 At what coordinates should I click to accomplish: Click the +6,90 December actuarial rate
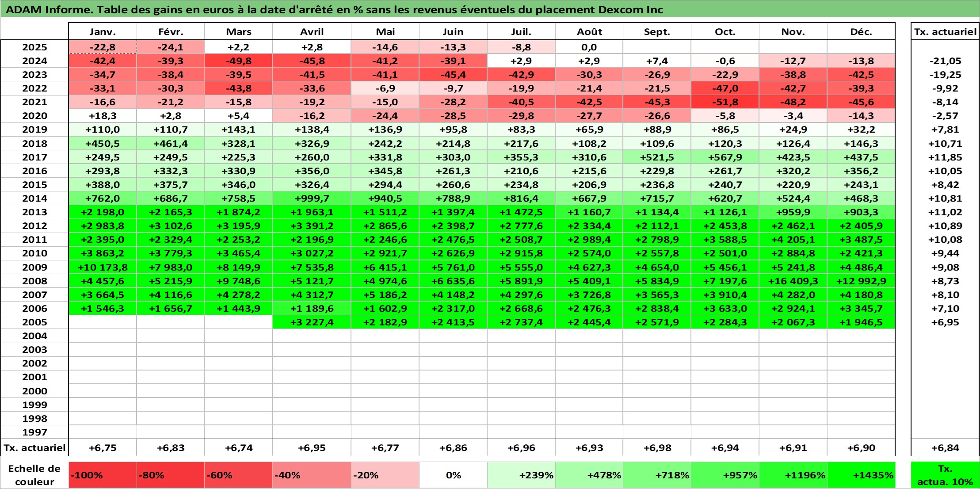point(861,448)
